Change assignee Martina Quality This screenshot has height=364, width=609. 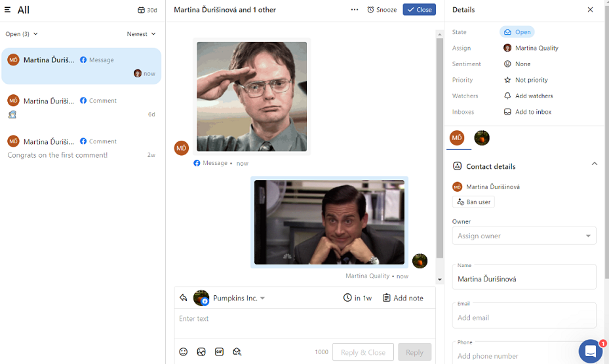coord(530,48)
